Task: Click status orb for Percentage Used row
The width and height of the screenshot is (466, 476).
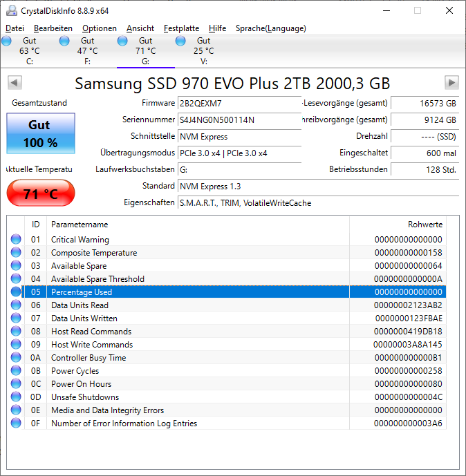Action: (16, 292)
